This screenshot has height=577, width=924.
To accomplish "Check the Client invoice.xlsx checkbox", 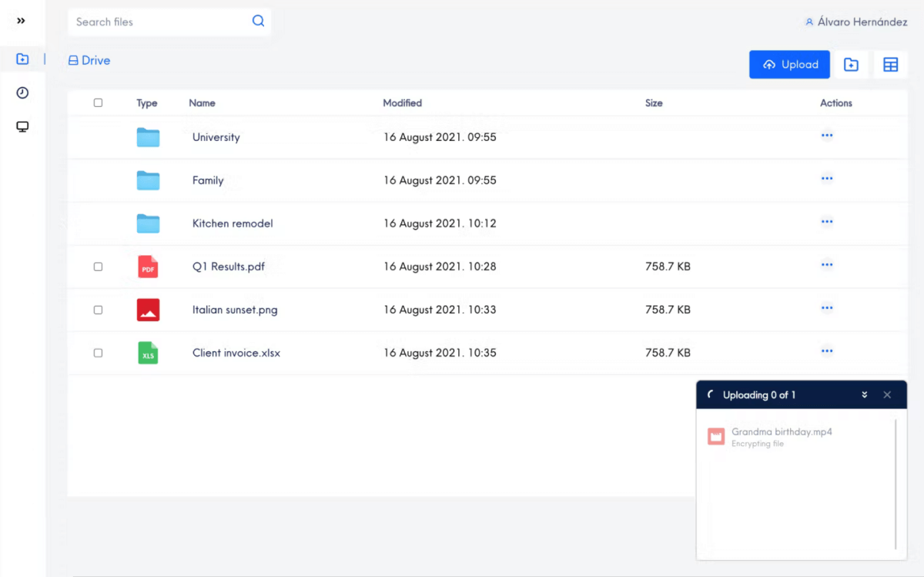I will coord(98,353).
